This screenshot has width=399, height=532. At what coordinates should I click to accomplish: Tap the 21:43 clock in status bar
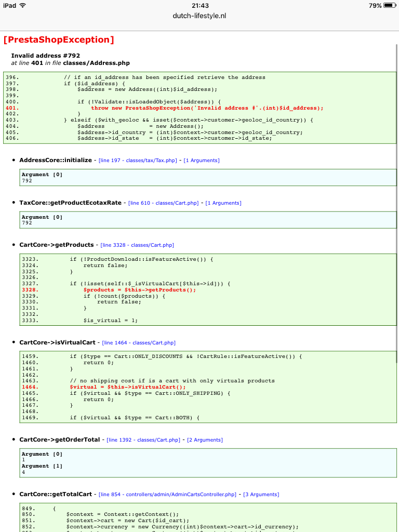(x=200, y=5)
